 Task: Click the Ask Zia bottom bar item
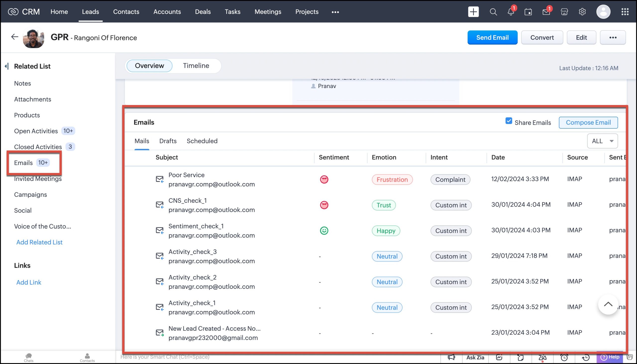(x=475, y=357)
